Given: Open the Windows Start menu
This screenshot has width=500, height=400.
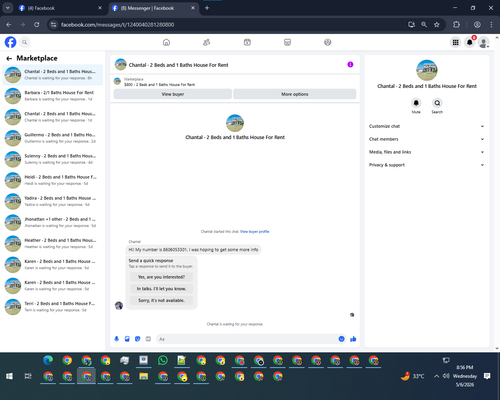Looking at the screenshot, I should [x=9, y=376].
